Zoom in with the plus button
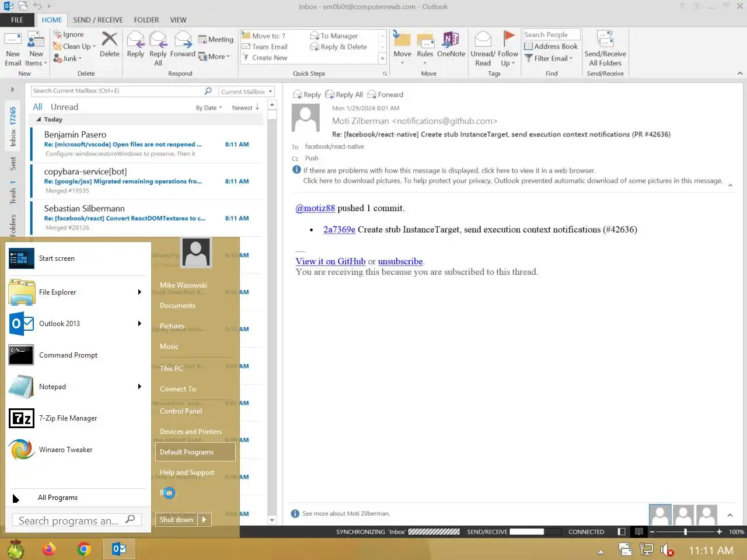This screenshot has height=560, width=747. [x=719, y=532]
